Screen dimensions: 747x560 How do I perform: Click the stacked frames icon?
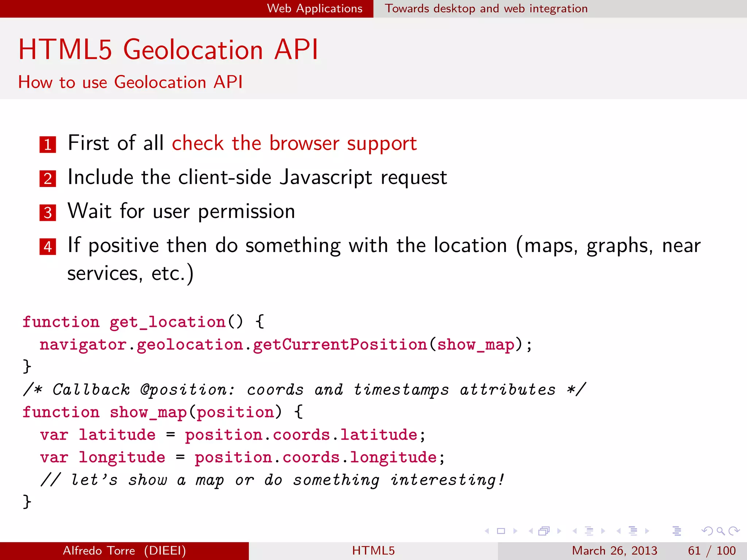click(544, 531)
